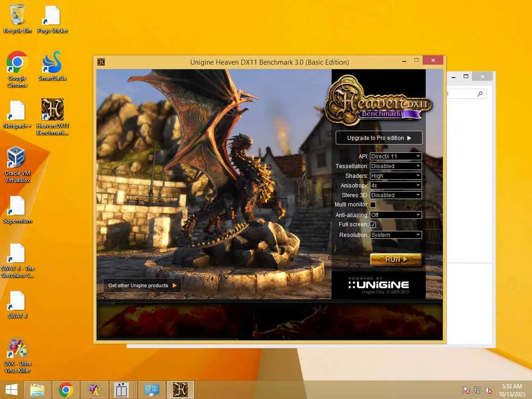Click the bottom dragon banner image
Image resolution: width=532 pixels, height=399 pixels.
pos(270,321)
